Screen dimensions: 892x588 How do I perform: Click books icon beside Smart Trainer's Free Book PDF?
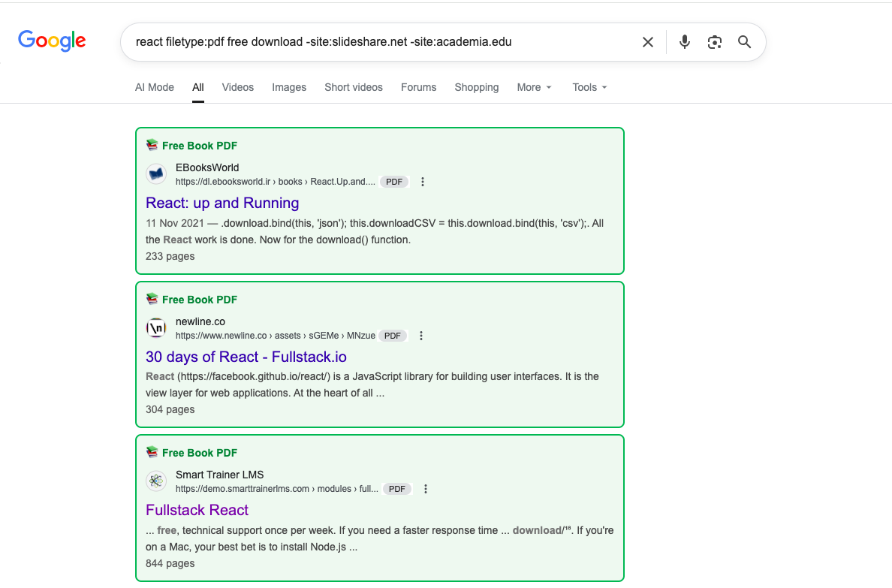click(x=152, y=453)
